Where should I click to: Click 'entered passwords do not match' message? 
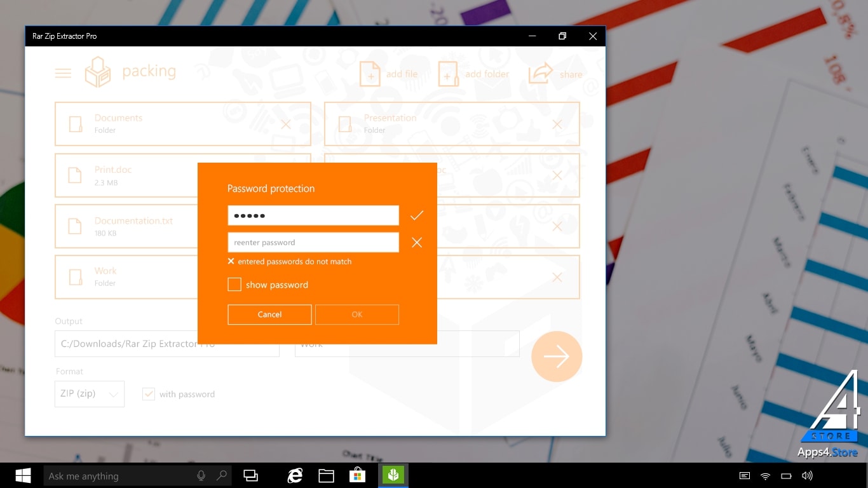pos(295,261)
